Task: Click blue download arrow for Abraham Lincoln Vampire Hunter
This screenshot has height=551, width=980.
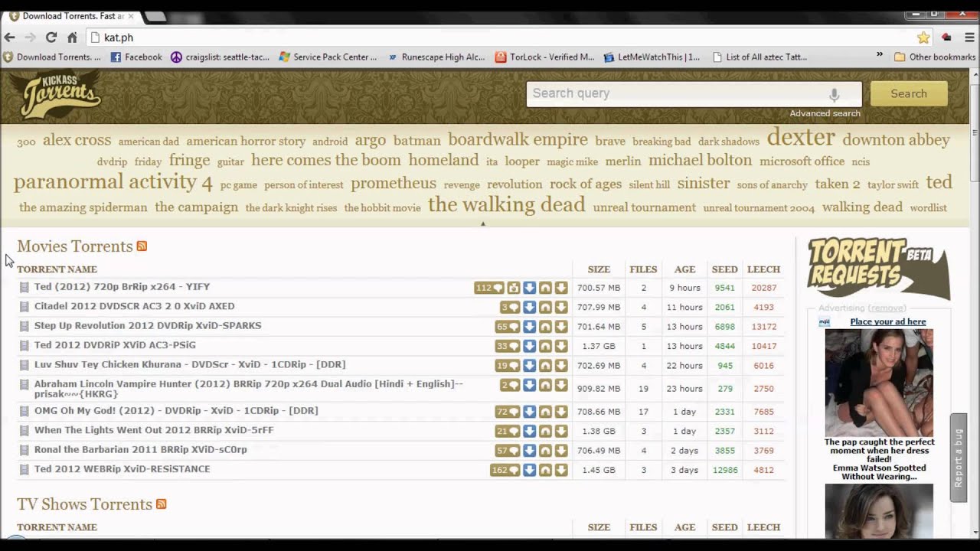Action: (x=529, y=386)
